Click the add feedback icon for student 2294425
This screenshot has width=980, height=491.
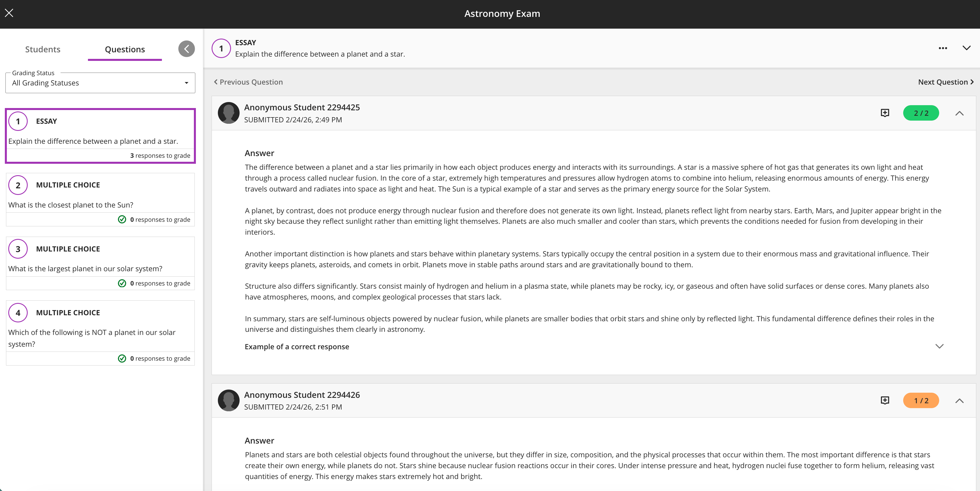pos(885,113)
